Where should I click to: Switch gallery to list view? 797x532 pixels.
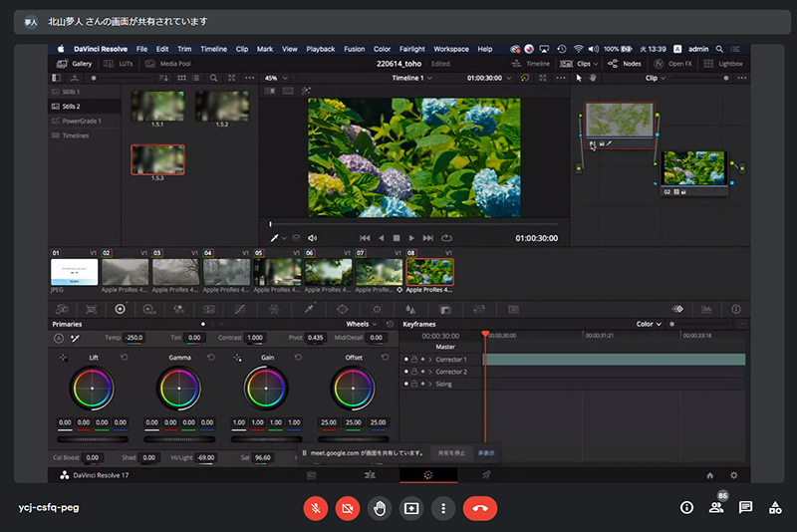coord(196,78)
